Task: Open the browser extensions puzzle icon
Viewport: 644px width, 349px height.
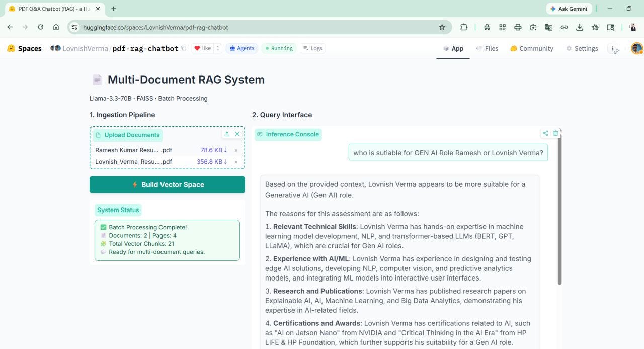Action: (x=464, y=27)
